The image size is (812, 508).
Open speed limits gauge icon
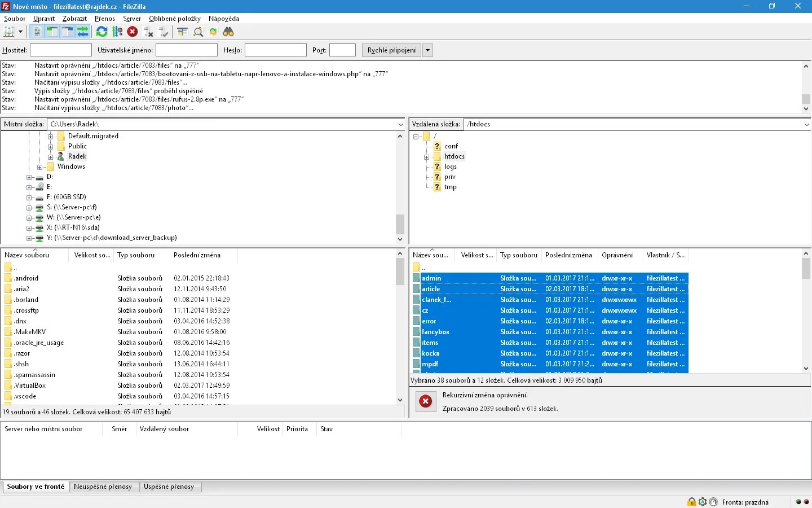coord(713,502)
